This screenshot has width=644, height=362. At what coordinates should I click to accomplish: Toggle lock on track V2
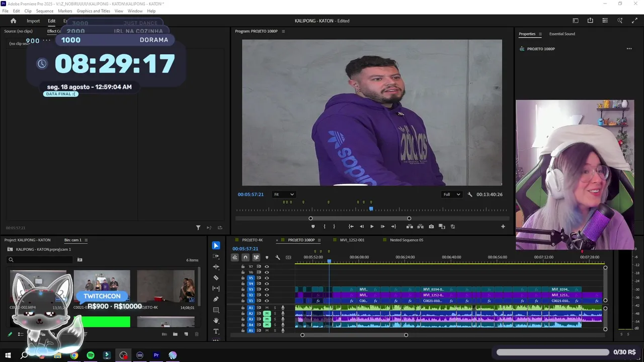point(243,295)
